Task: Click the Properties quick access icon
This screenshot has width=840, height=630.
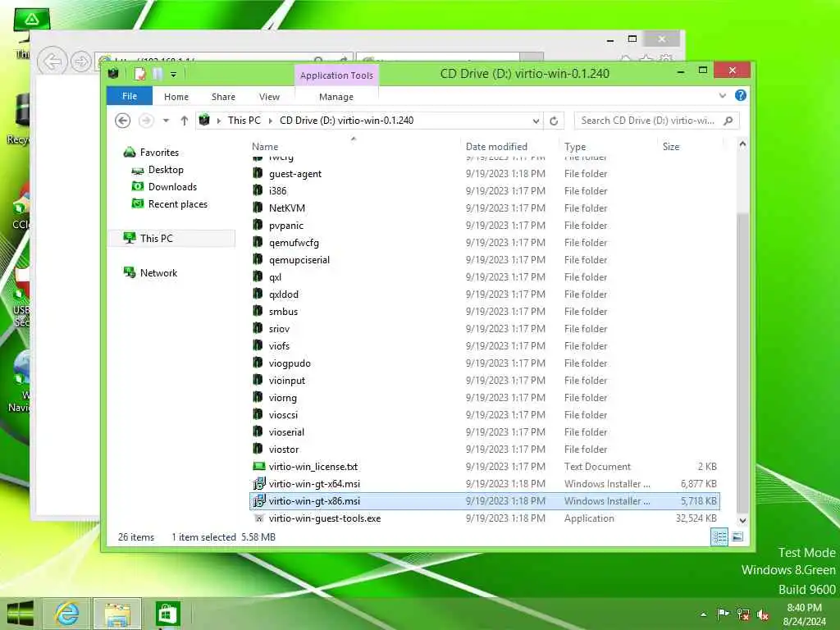Action: tap(139, 74)
